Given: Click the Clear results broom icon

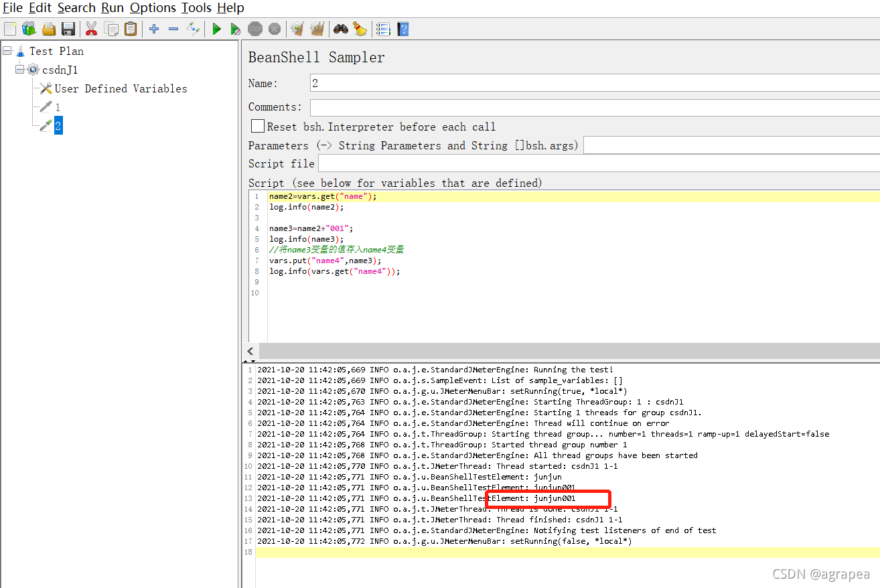Looking at the screenshot, I should (x=298, y=29).
